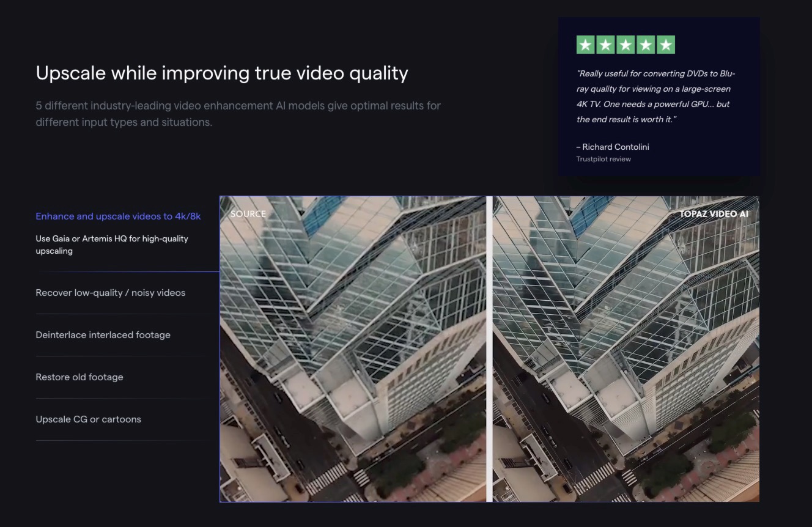The image size is (812, 527).
Task: Click the TOPAZ VIDEO AI label on the right image
Action: pyautogui.click(x=714, y=214)
